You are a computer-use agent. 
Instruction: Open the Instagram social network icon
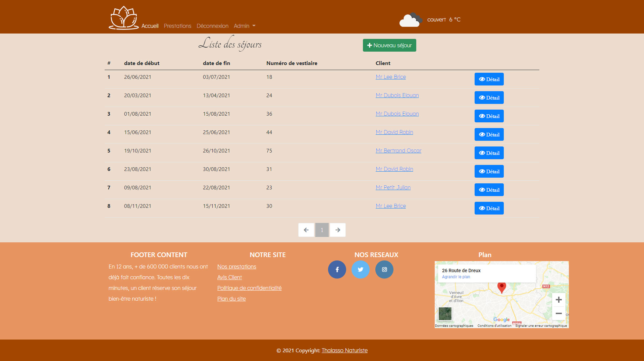(384, 269)
